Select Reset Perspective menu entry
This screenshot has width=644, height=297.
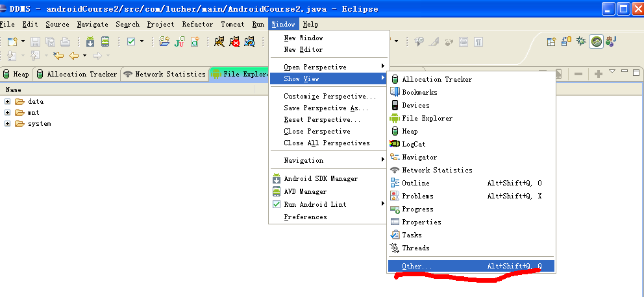tap(329, 120)
